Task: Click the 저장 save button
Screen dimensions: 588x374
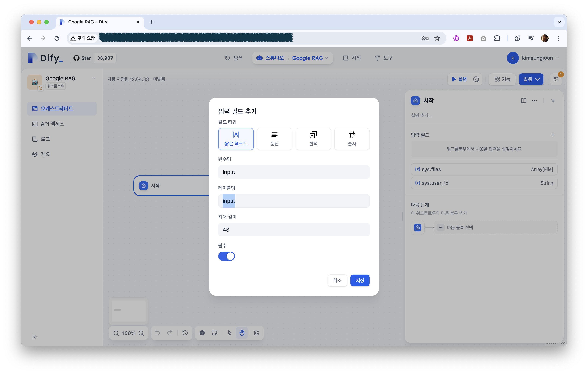Action: [359, 280]
